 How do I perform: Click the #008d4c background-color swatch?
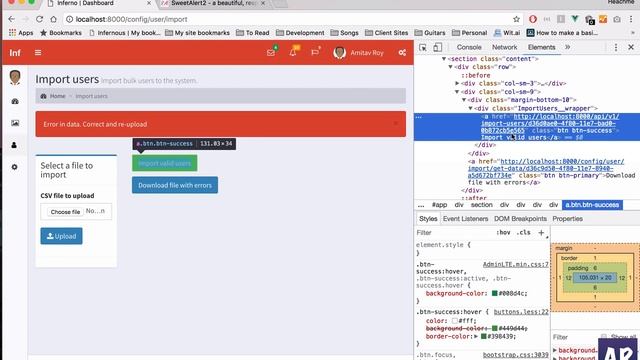click(495, 293)
